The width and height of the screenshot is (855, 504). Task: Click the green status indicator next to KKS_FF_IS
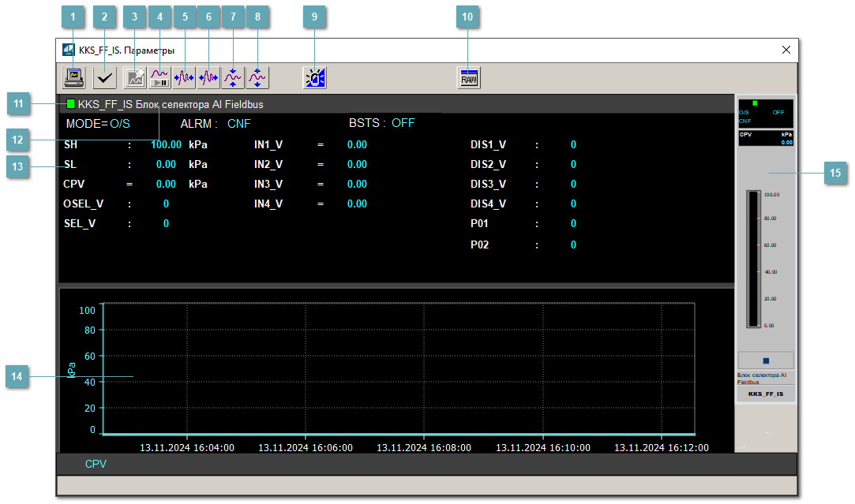tap(71, 104)
